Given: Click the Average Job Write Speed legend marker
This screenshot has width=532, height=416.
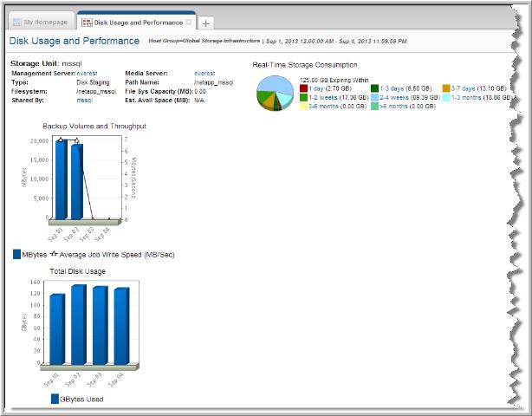Looking at the screenshot, I should [54, 254].
